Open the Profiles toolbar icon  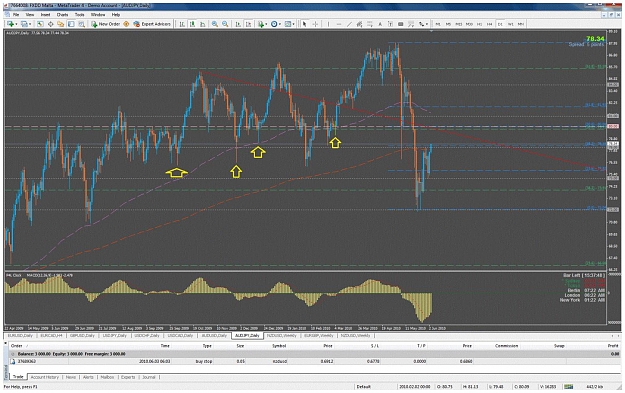point(25,24)
